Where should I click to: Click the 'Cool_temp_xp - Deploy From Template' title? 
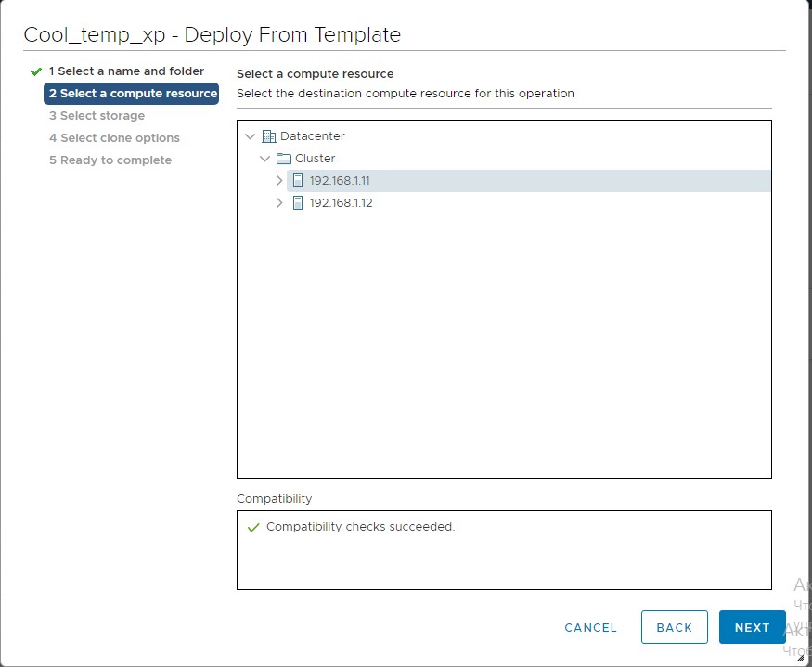coord(213,34)
